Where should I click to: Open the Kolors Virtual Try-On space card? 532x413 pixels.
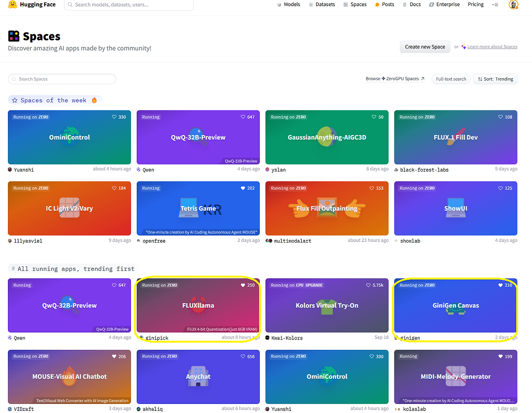point(327,305)
